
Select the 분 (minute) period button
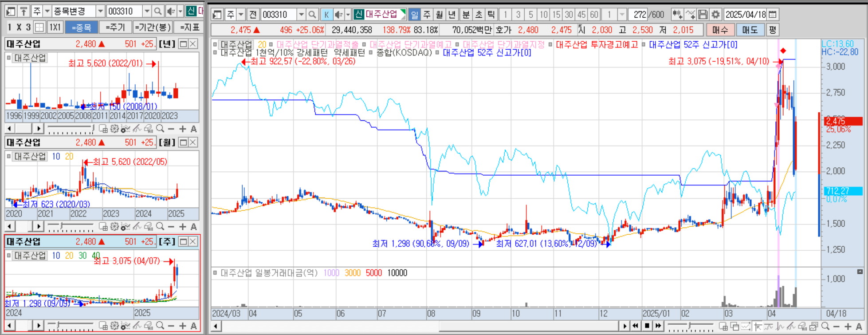click(466, 15)
